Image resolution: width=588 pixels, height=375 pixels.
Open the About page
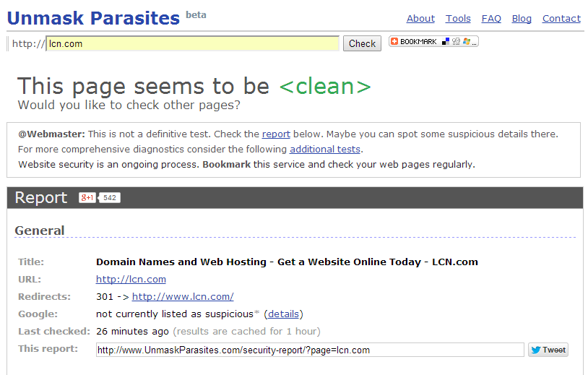point(420,18)
